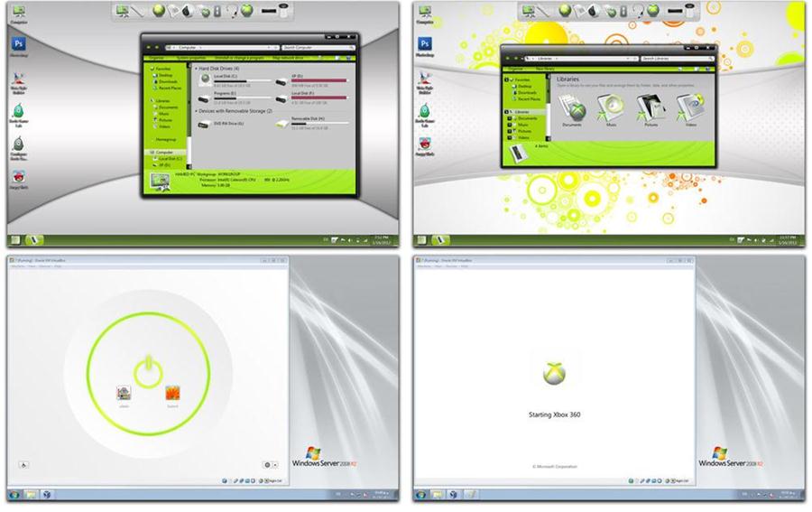This screenshot has height=512, width=812.
Task: Click the Ease of Access login button
Action: pyautogui.click(x=23, y=465)
